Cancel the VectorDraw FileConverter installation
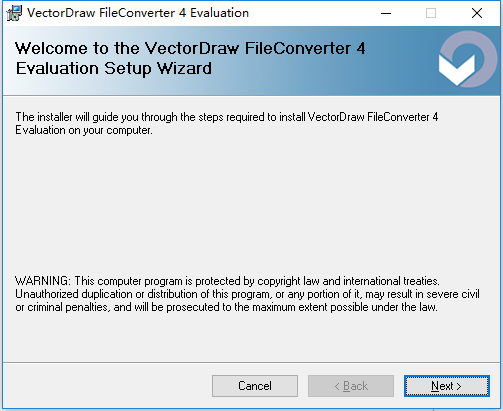Image resolution: width=503 pixels, height=411 pixels. [x=255, y=386]
